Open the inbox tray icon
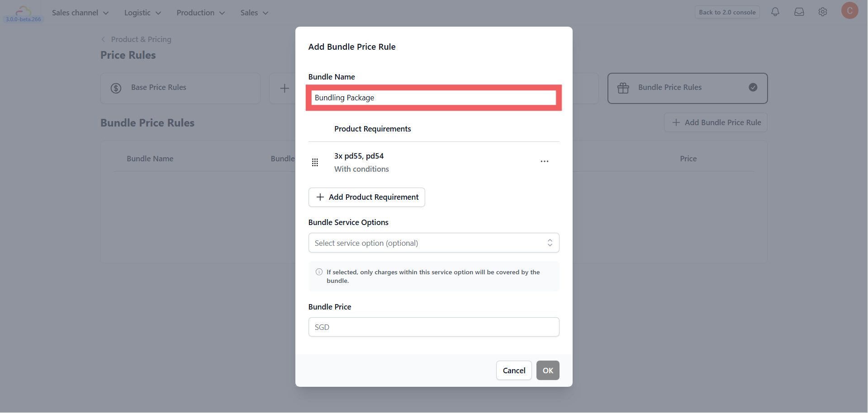The height and width of the screenshot is (413, 868). point(799,12)
